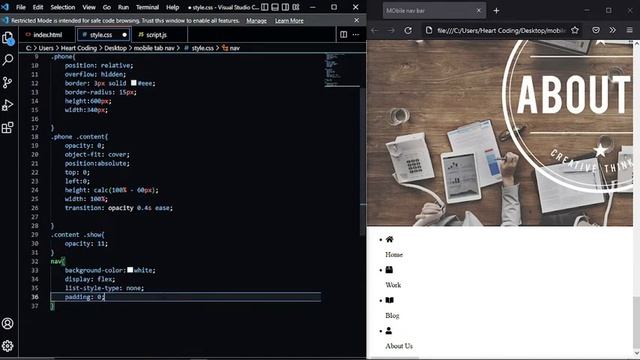Bookmark this page with the star icon
Viewport: 640px width, 360px height.
[x=575, y=30]
